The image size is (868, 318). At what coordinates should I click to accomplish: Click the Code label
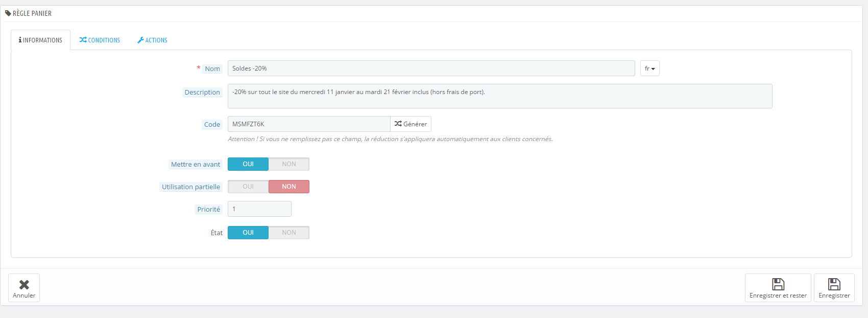pos(212,125)
